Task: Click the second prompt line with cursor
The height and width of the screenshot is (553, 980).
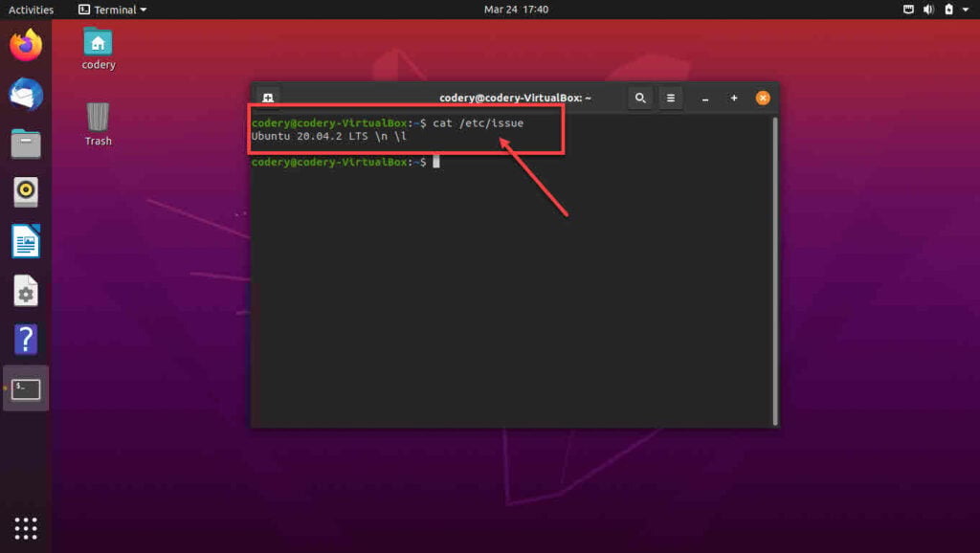Action: (x=345, y=162)
